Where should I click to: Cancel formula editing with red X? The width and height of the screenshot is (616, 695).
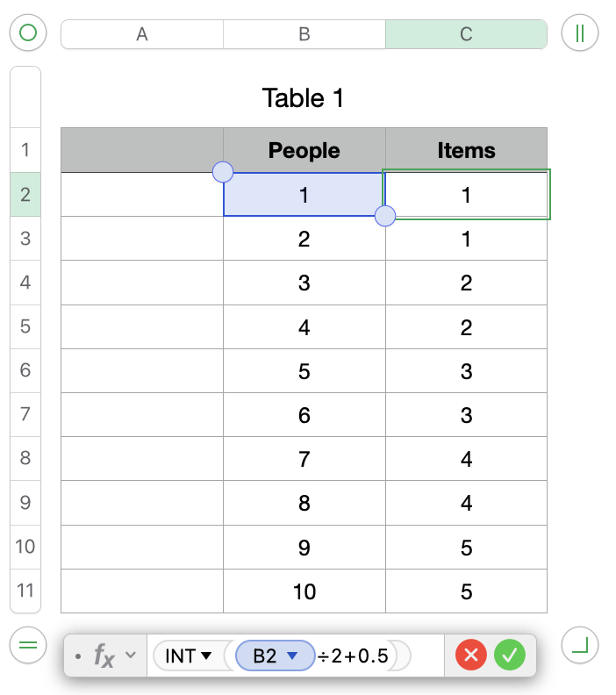tap(471, 655)
